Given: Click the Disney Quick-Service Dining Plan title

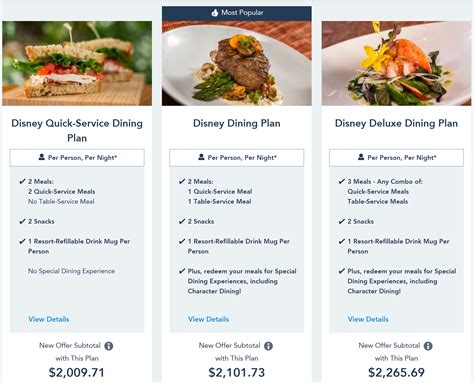Looking at the screenshot, I should point(77,130).
